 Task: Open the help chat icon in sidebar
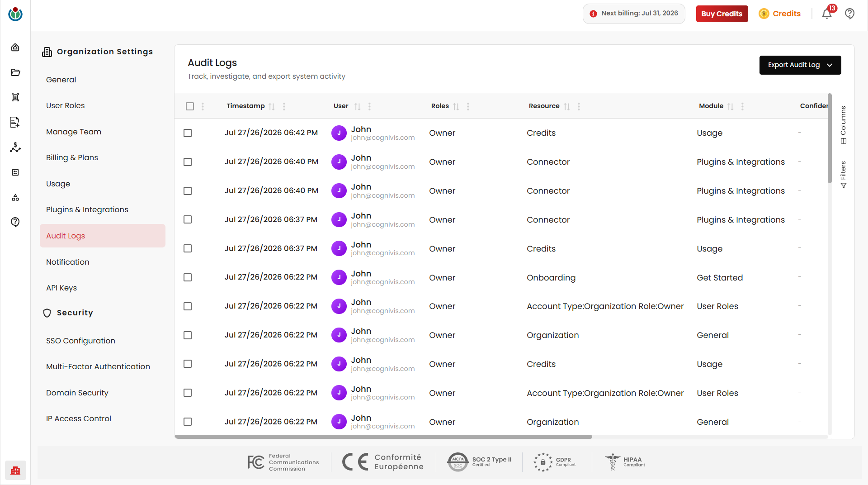(x=15, y=222)
